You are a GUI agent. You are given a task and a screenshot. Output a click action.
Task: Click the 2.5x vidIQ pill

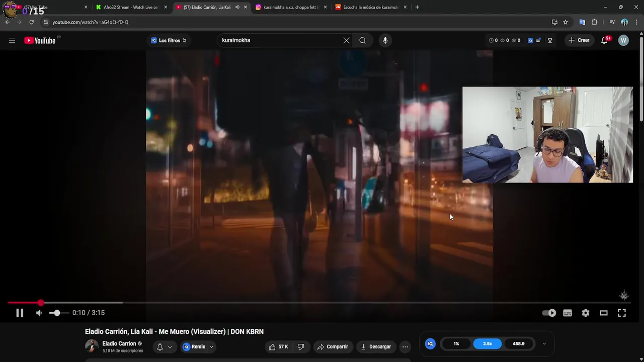[x=488, y=344]
